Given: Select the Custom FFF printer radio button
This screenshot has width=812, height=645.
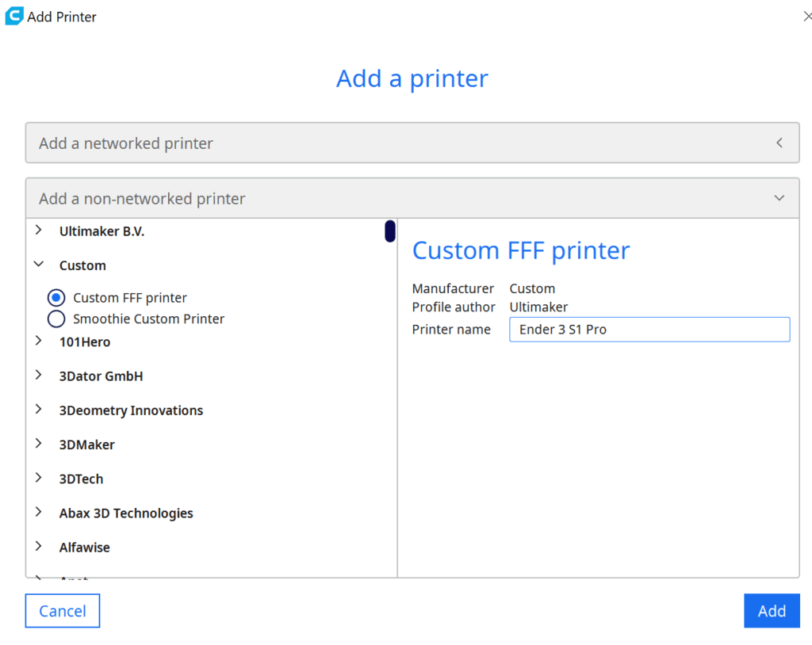Looking at the screenshot, I should pos(56,297).
